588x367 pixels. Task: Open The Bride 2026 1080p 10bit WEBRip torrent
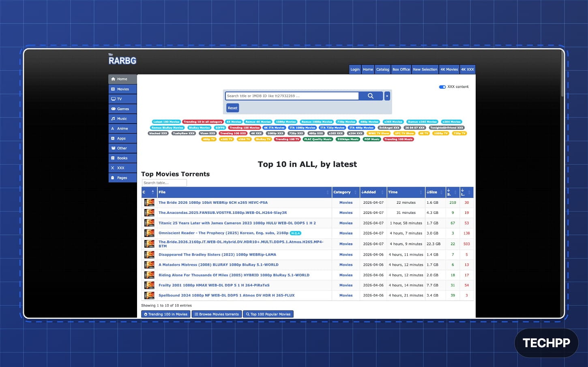tap(213, 203)
